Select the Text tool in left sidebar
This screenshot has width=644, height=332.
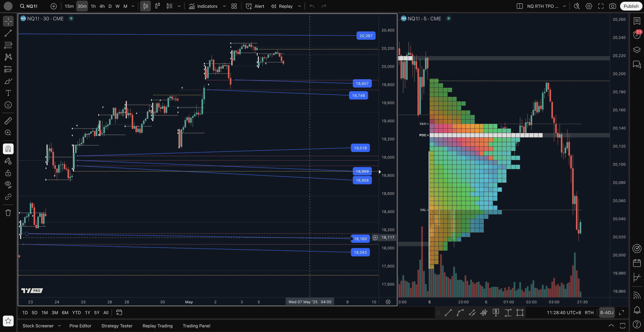pyautogui.click(x=8, y=93)
